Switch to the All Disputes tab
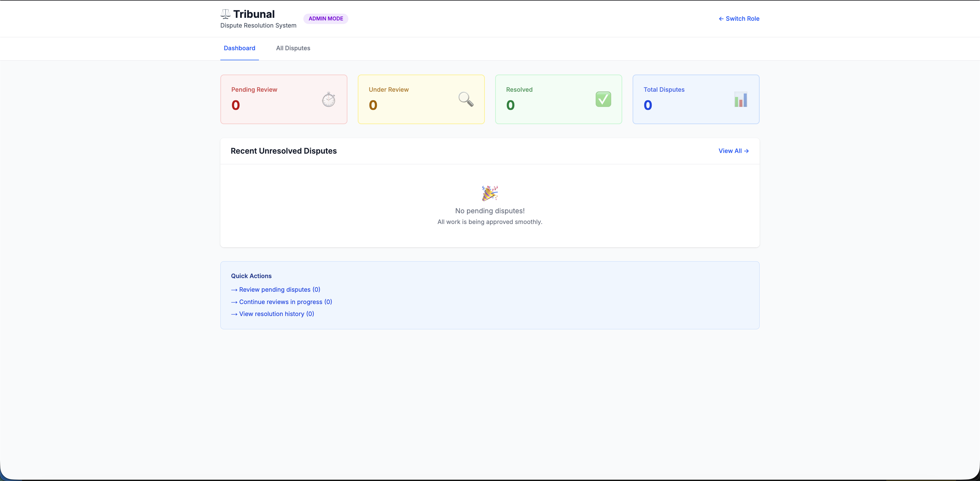Image resolution: width=980 pixels, height=481 pixels. tap(293, 48)
